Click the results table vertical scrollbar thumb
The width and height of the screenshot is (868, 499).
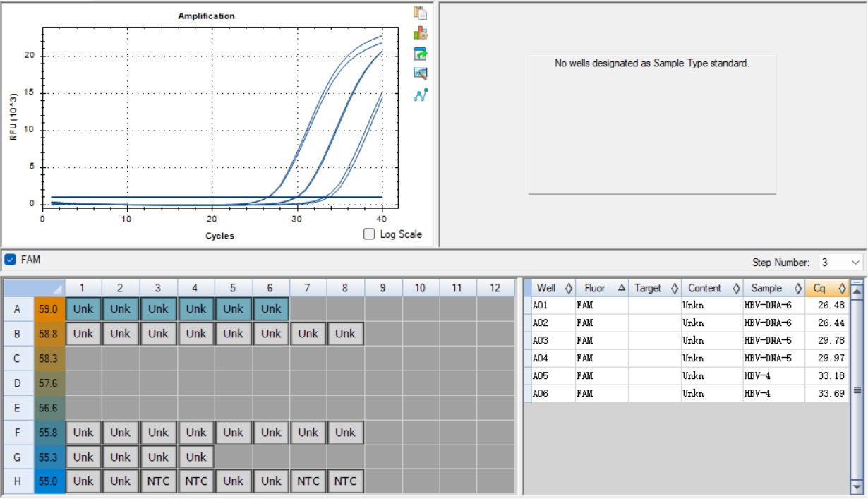point(857,390)
